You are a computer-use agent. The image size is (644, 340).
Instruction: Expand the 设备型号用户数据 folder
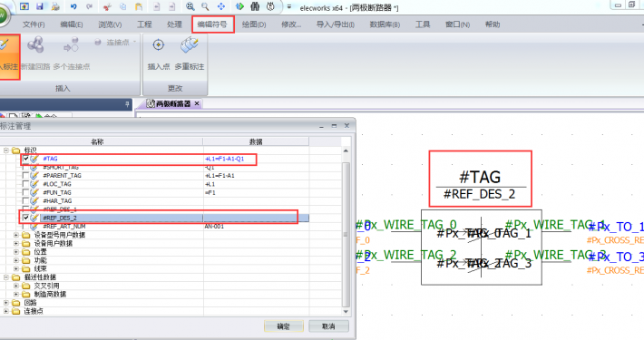(x=16, y=235)
